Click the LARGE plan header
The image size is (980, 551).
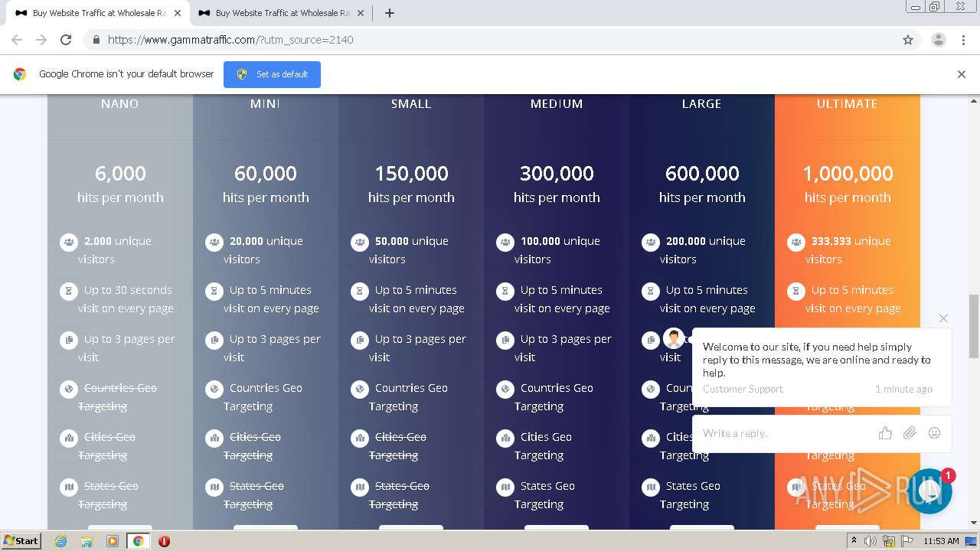[702, 103]
